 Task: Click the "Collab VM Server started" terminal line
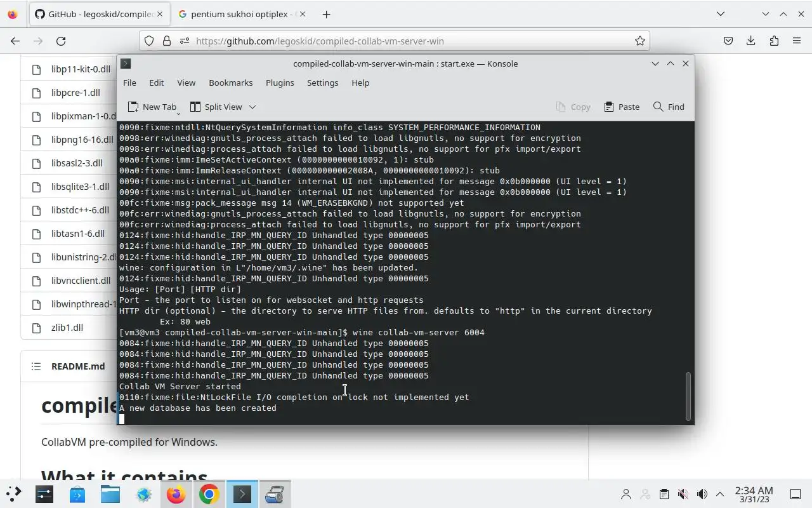tap(180, 386)
